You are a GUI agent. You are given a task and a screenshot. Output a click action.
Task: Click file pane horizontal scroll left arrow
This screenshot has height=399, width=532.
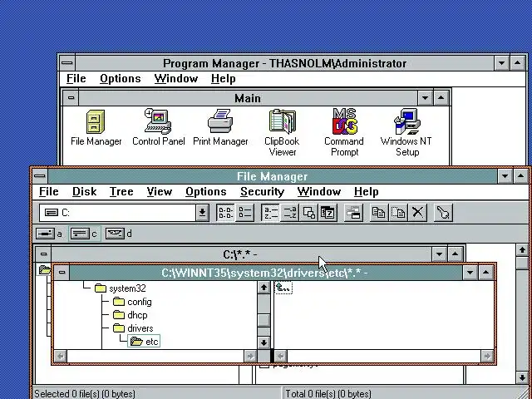[281, 356]
